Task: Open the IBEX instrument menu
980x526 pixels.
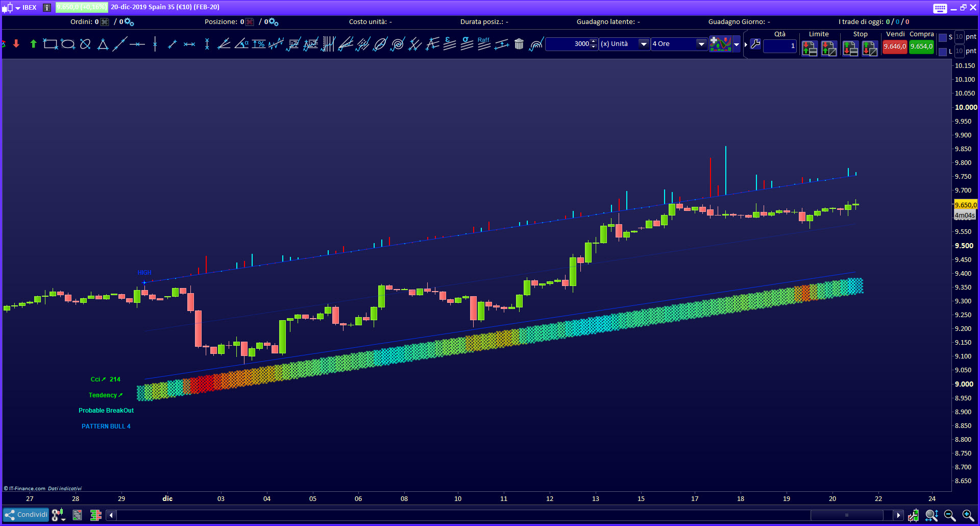Action: tap(18, 8)
